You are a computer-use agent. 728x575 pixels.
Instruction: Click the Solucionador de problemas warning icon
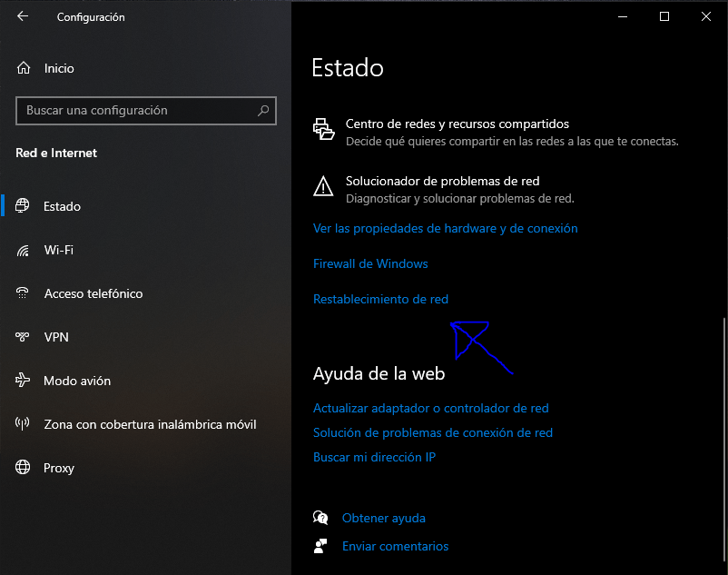(323, 187)
